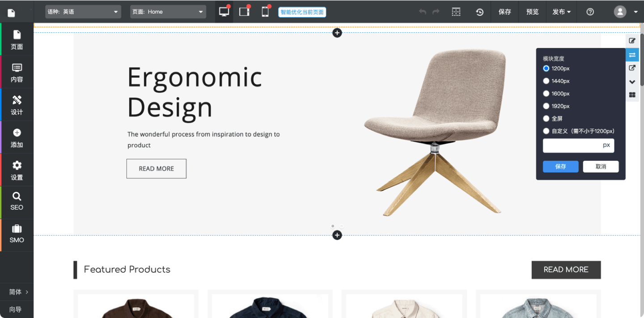Open the 语种 language dropdown
The width and height of the screenshot is (644, 318).
point(83,12)
